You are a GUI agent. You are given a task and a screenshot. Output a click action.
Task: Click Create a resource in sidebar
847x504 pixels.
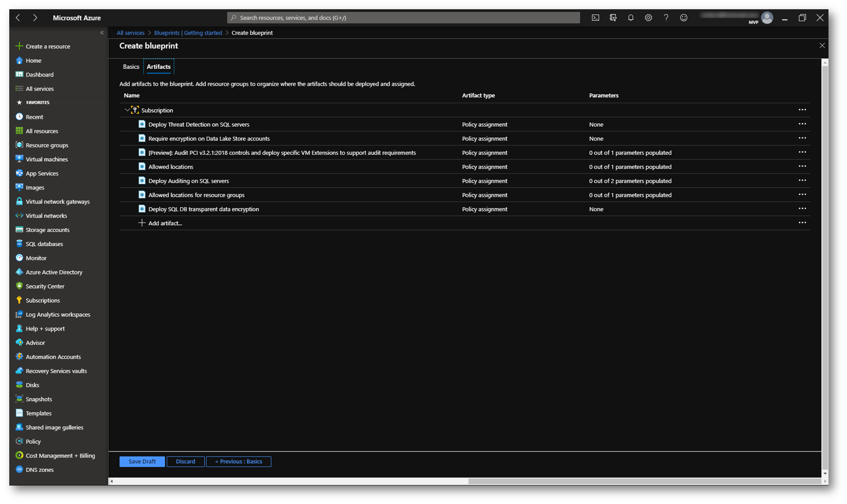click(x=43, y=46)
